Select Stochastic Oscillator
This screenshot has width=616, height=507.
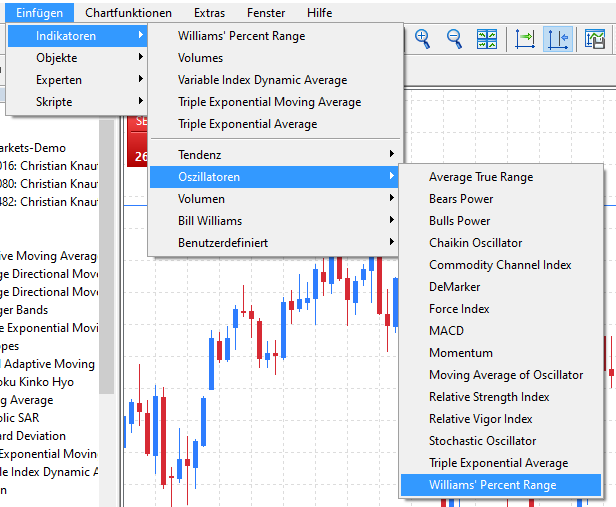[x=501, y=441]
